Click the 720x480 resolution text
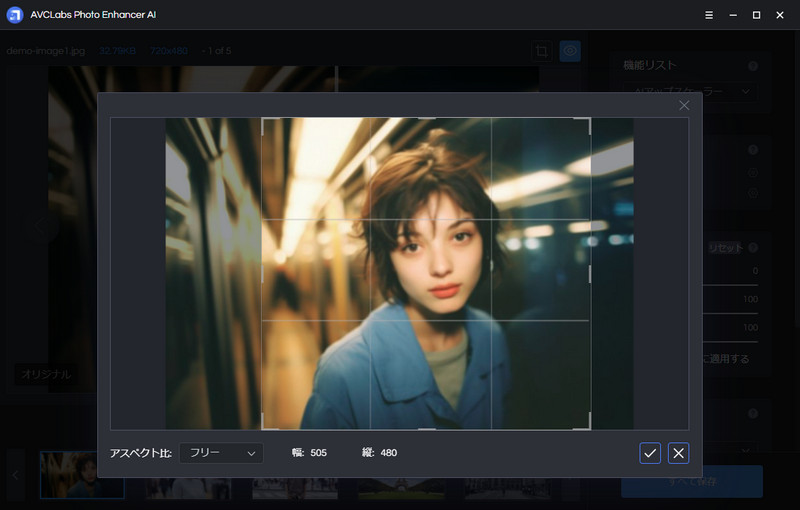 [169, 51]
